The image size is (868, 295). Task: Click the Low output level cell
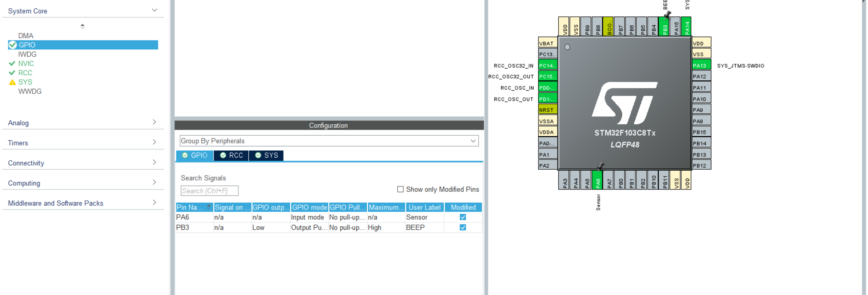(x=271, y=228)
